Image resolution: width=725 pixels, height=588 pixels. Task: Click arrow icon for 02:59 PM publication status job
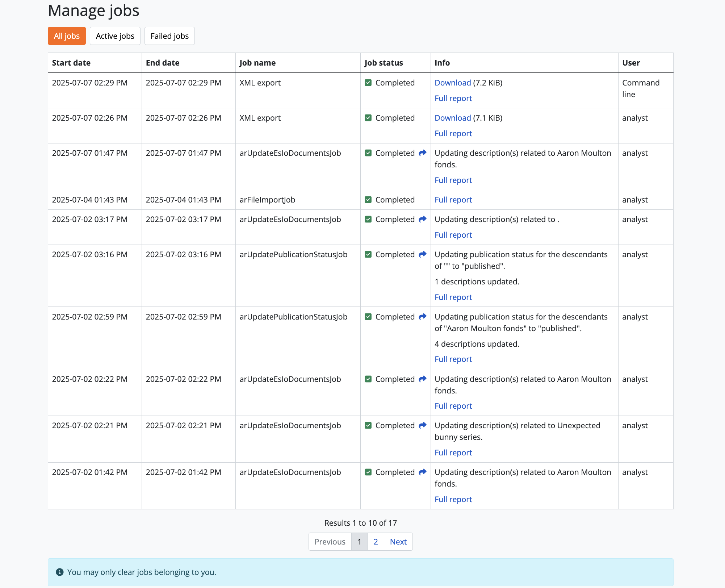[x=422, y=317]
